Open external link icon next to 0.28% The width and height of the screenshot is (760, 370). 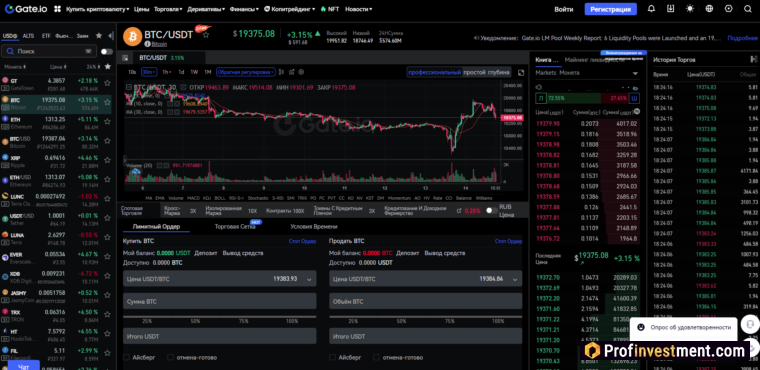[x=459, y=211]
